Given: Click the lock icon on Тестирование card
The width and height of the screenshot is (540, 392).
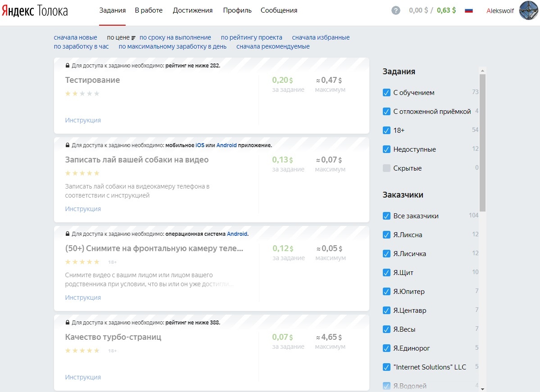Looking at the screenshot, I should [x=68, y=65].
